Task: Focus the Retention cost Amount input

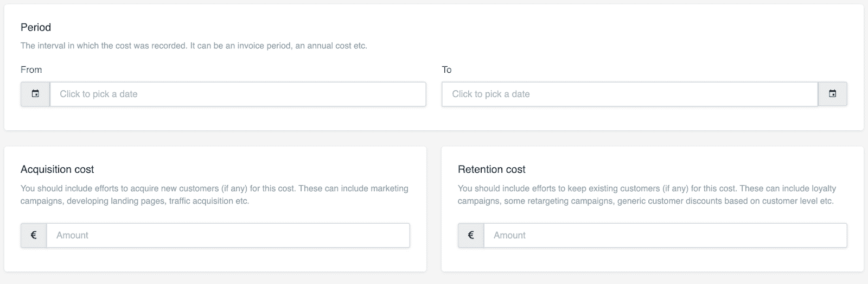Action: pyautogui.click(x=665, y=235)
